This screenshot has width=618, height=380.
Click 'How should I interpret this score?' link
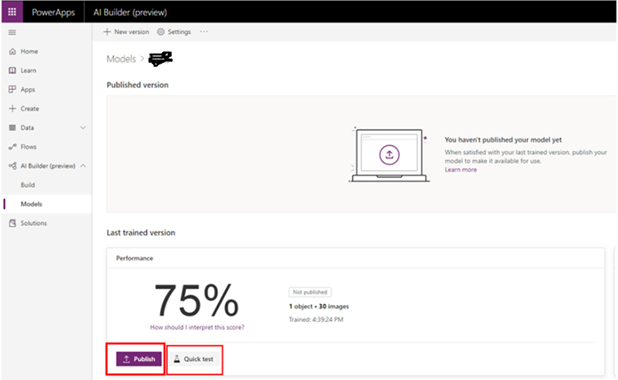tap(197, 327)
